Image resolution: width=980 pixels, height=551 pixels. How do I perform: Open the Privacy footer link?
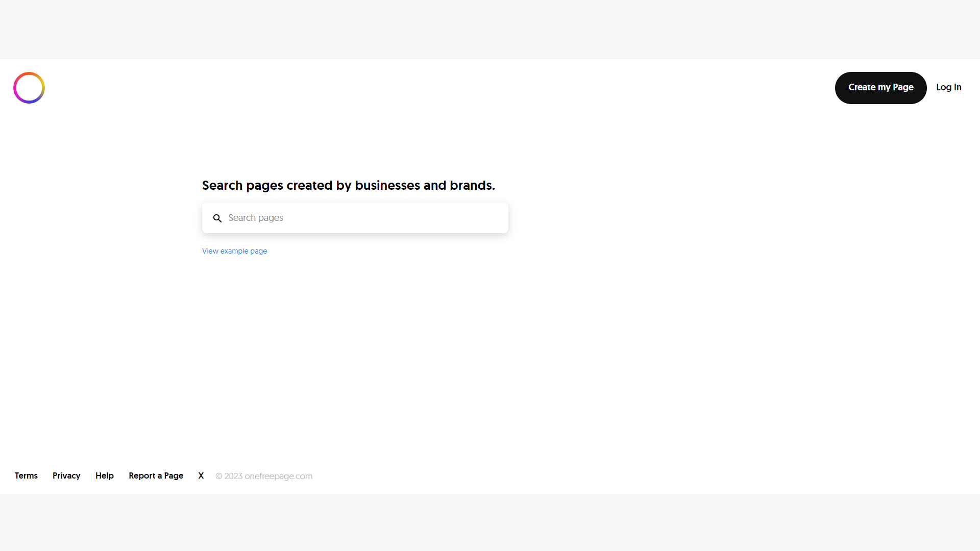(x=66, y=475)
